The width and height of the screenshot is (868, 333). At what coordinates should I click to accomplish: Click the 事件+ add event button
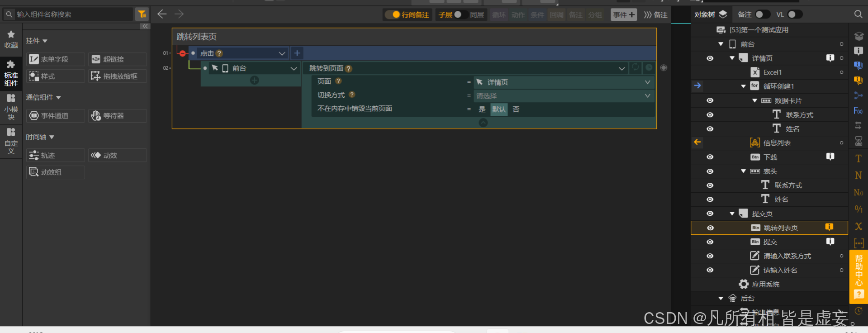pyautogui.click(x=624, y=14)
